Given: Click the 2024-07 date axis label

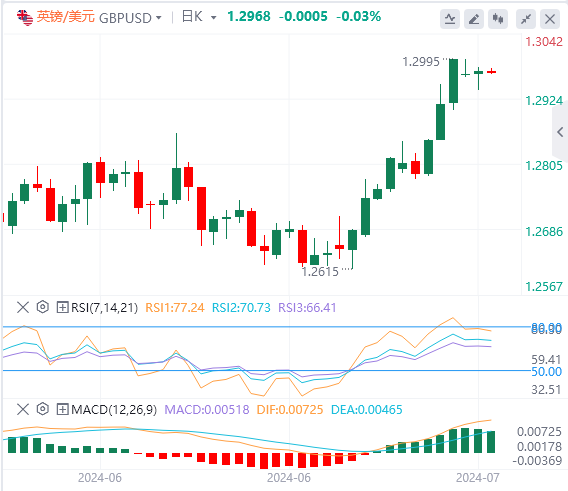Looking at the screenshot, I should [x=477, y=478].
